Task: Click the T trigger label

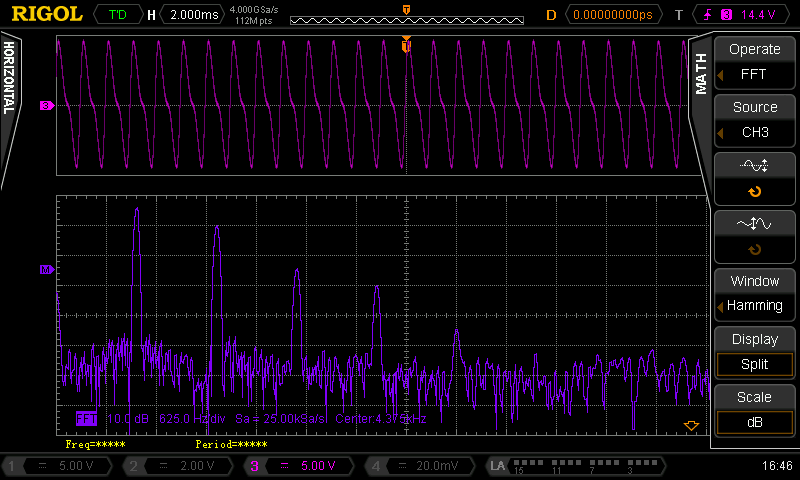Action: tap(679, 15)
